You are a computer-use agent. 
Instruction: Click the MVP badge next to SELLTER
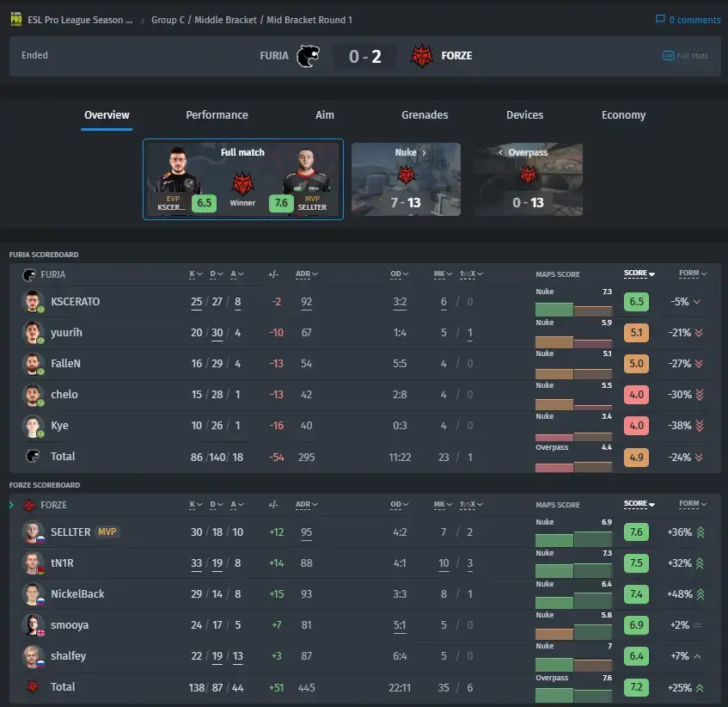107,532
